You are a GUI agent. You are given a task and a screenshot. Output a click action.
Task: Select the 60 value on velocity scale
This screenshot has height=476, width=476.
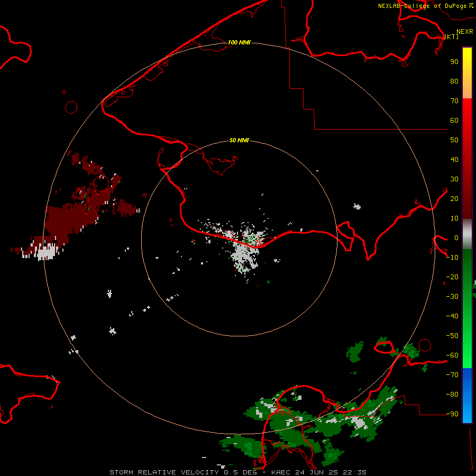tap(454, 120)
